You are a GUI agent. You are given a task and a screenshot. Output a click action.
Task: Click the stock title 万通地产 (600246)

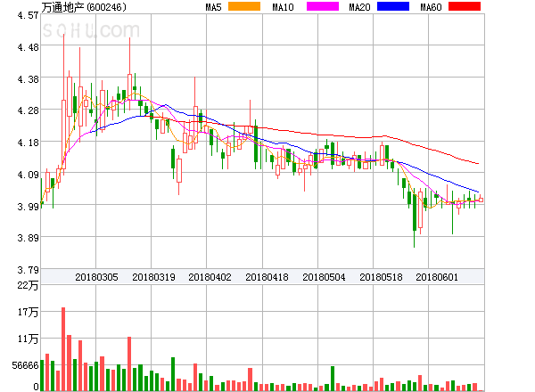[x=84, y=7]
